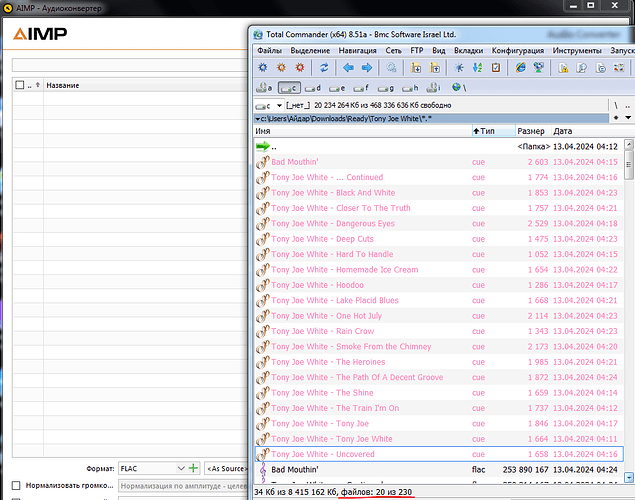The width and height of the screenshot is (635, 500).
Task: Enable the normalize volume checkbox in AIMP
Action: (16, 485)
